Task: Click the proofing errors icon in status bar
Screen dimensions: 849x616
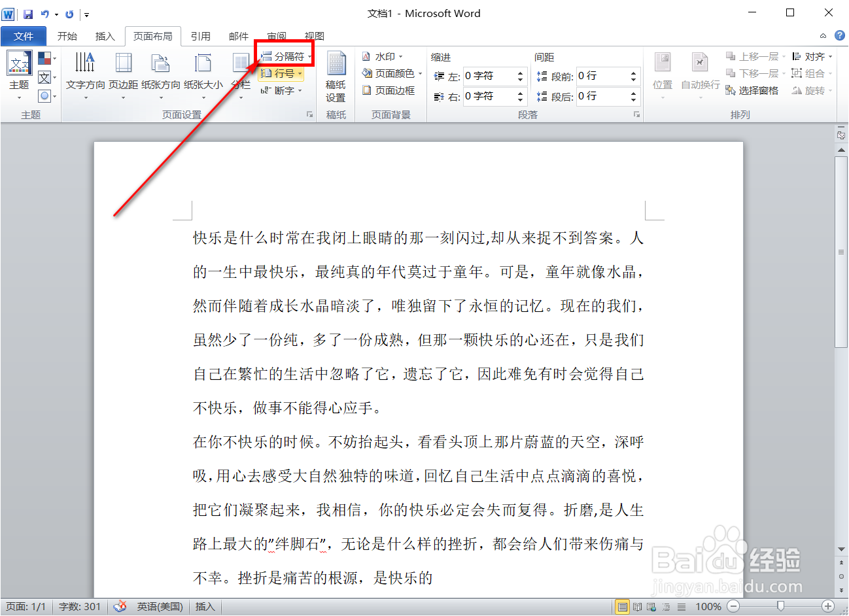Action: pos(120,607)
